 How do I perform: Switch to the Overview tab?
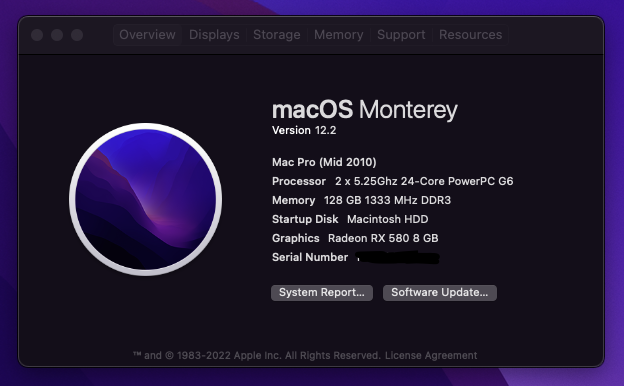click(x=147, y=35)
